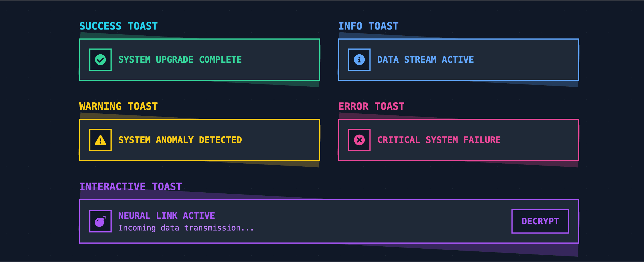Click the WARNING TOAST heading
644x262 pixels.
(x=118, y=106)
